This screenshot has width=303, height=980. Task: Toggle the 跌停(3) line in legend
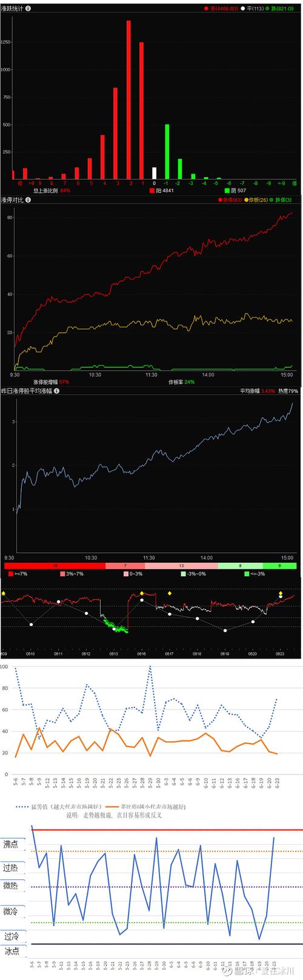pyautogui.click(x=281, y=200)
